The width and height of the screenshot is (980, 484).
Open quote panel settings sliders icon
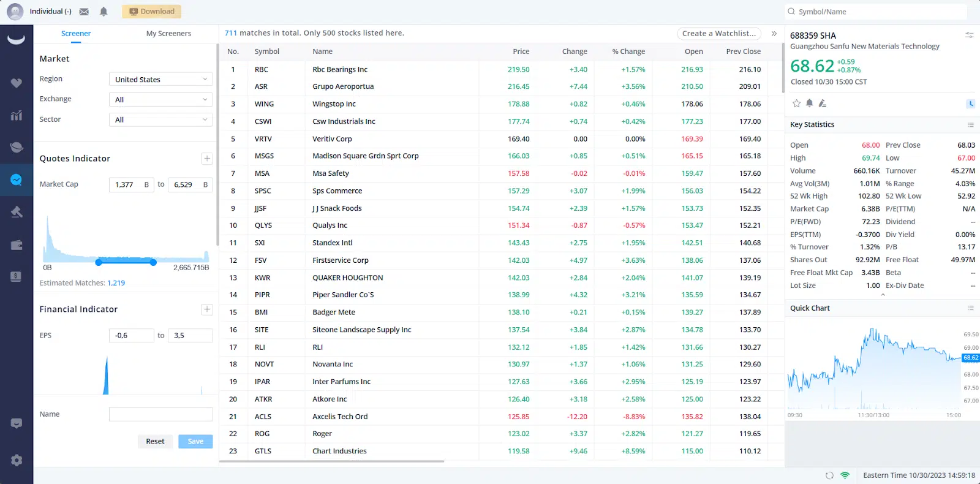970,36
